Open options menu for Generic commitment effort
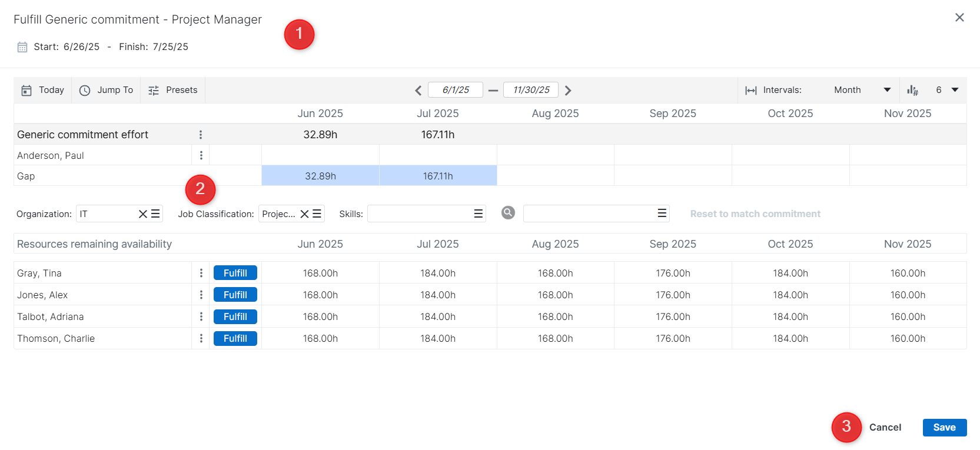 (201, 135)
